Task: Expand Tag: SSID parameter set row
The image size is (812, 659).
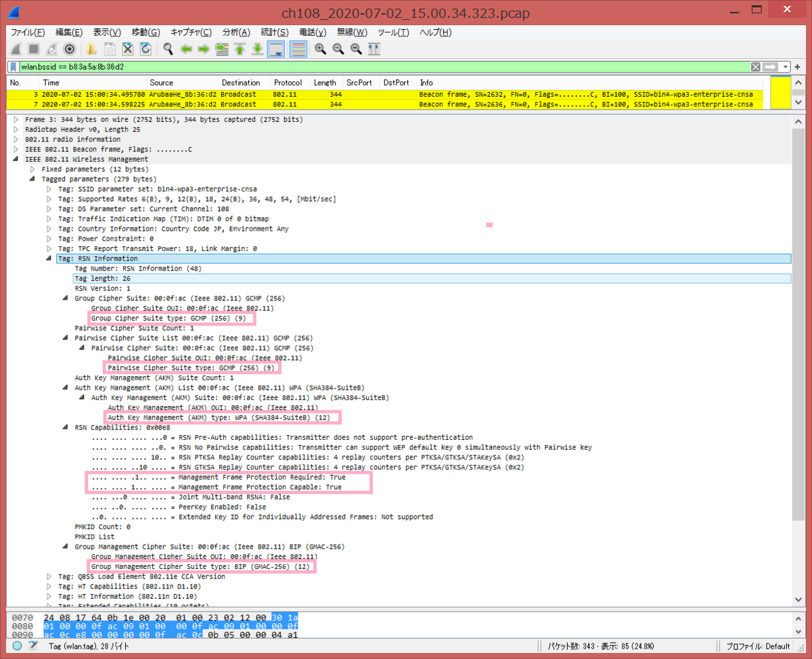Action: coord(49,189)
